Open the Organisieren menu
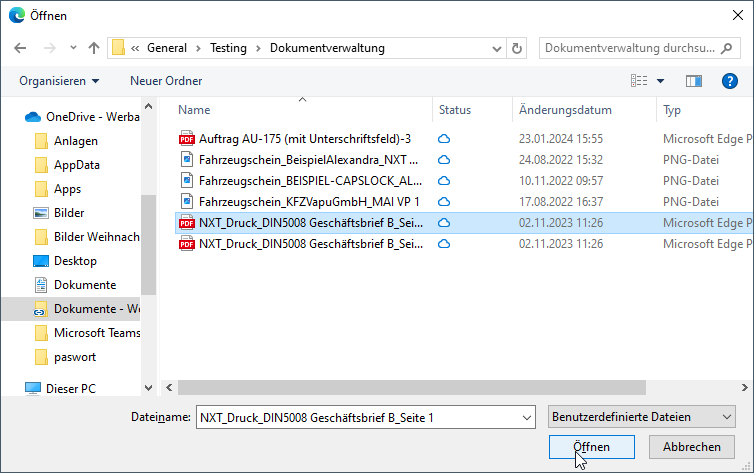 [x=59, y=81]
